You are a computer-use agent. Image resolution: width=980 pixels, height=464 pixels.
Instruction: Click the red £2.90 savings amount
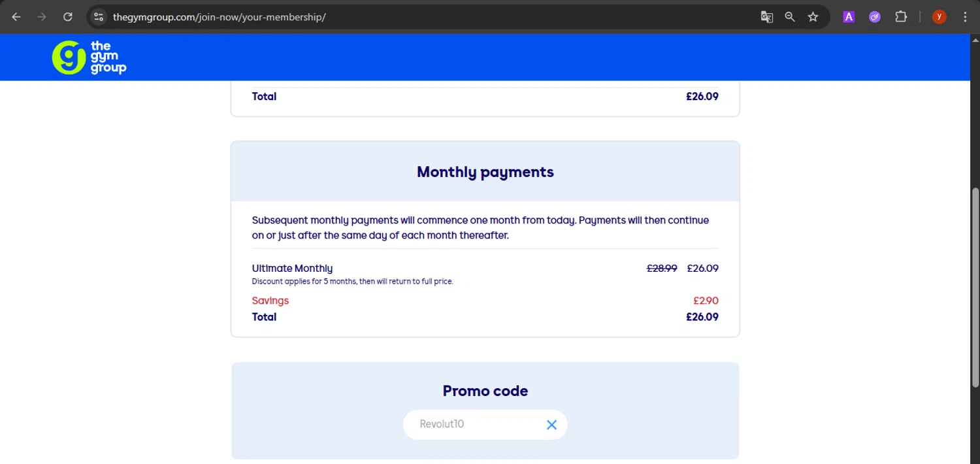(x=706, y=301)
